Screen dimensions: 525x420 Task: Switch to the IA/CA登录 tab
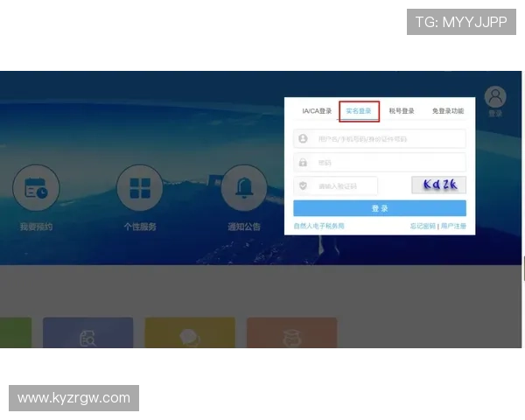pos(317,111)
